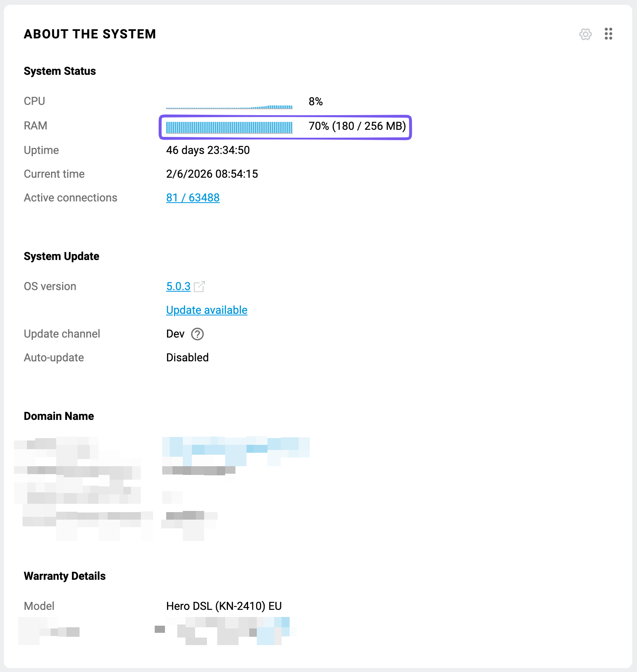Click the CPU 8% value
Image resolution: width=637 pixels, height=672 pixels.
click(315, 102)
